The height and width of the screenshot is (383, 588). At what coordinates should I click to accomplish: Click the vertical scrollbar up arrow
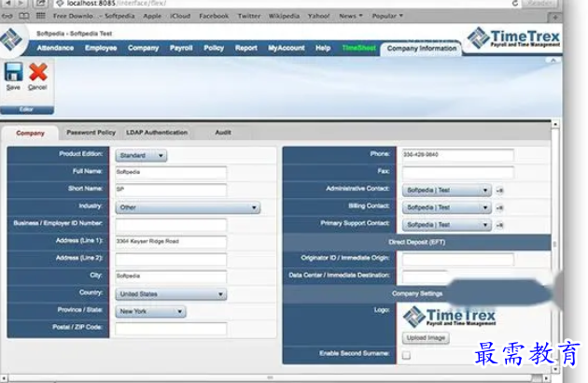click(555, 124)
